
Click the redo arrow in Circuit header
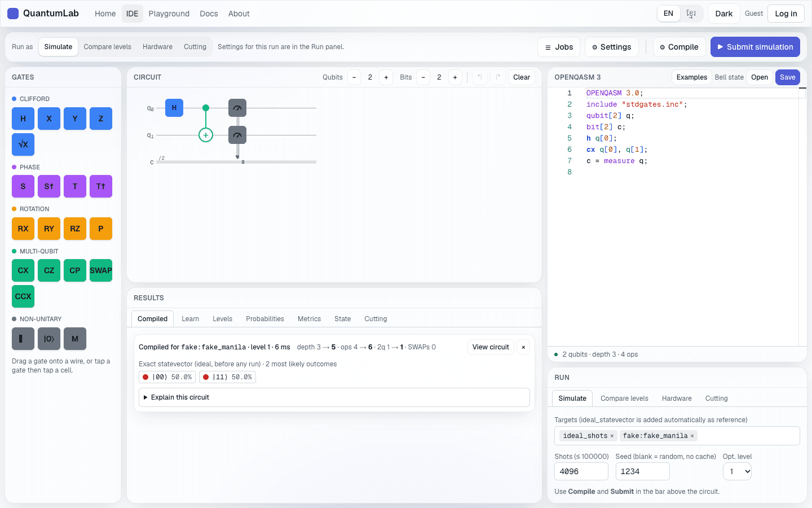pos(498,77)
